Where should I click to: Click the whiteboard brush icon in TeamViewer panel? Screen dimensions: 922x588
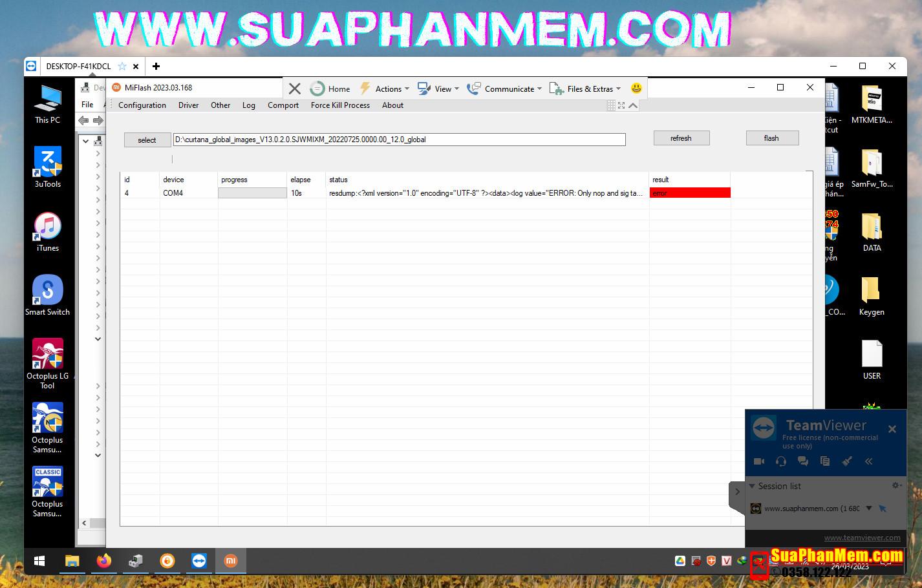[847, 461]
